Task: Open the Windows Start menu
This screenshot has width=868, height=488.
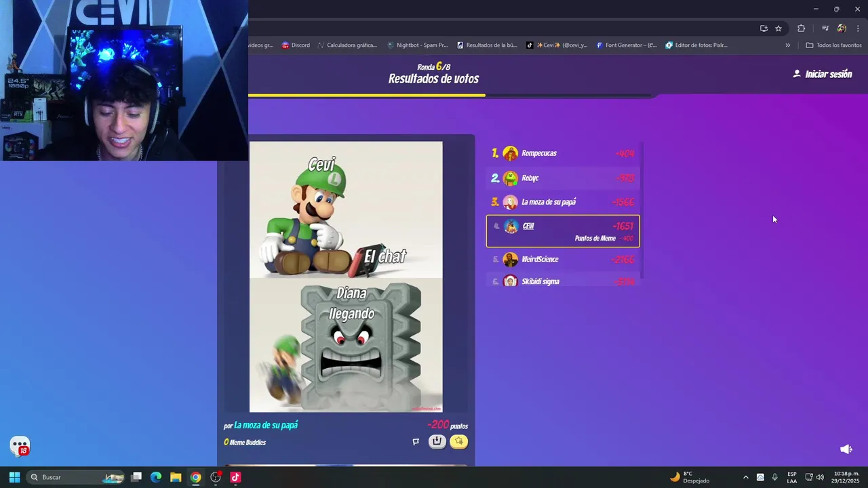Action: 14,477
